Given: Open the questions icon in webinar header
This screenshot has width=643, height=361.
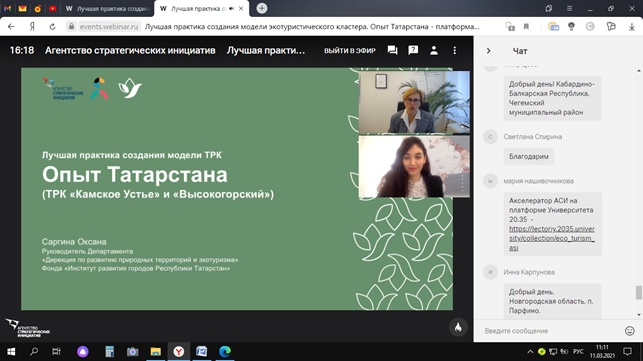Looking at the screenshot, I should 413,50.
